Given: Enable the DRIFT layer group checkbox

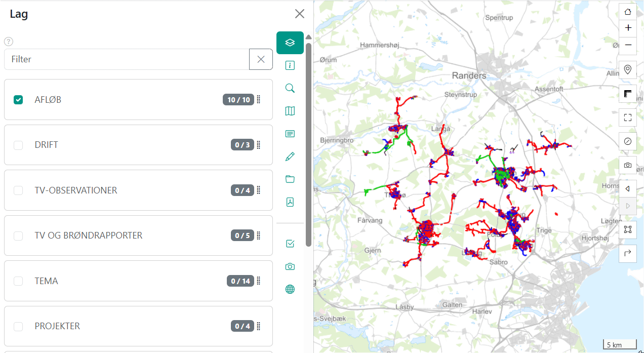Looking at the screenshot, I should click(18, 145).
